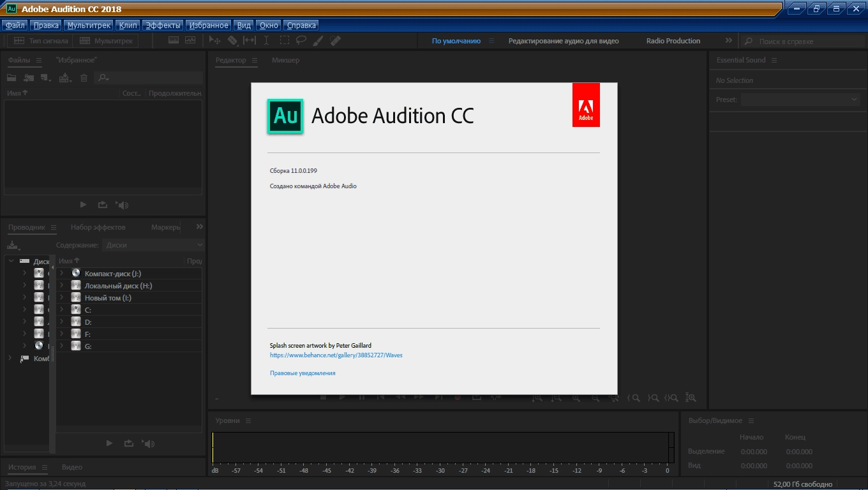Select the Lasso Selection tool
The height and width of the screenshot is (490, 868).
301,40
